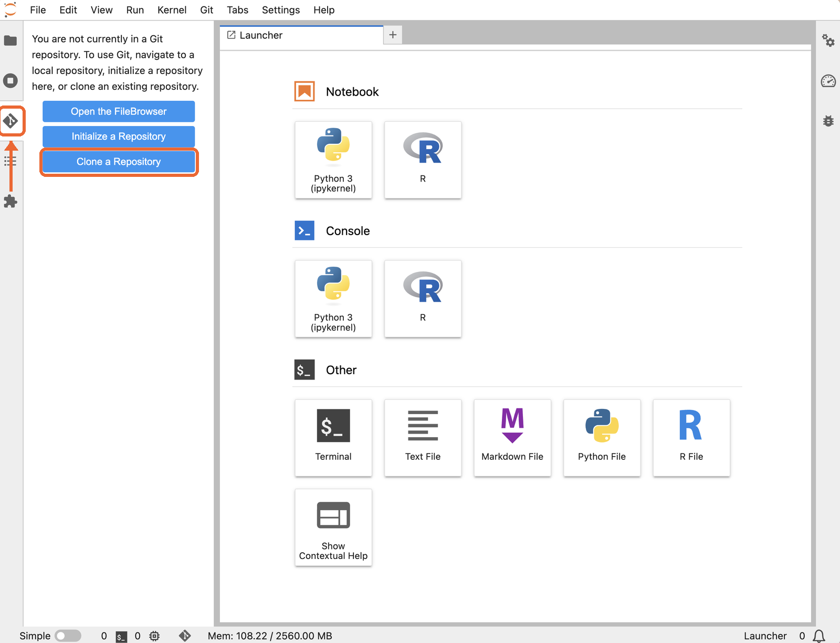
Task: Launch an R notebook
Action: (423, 160)
